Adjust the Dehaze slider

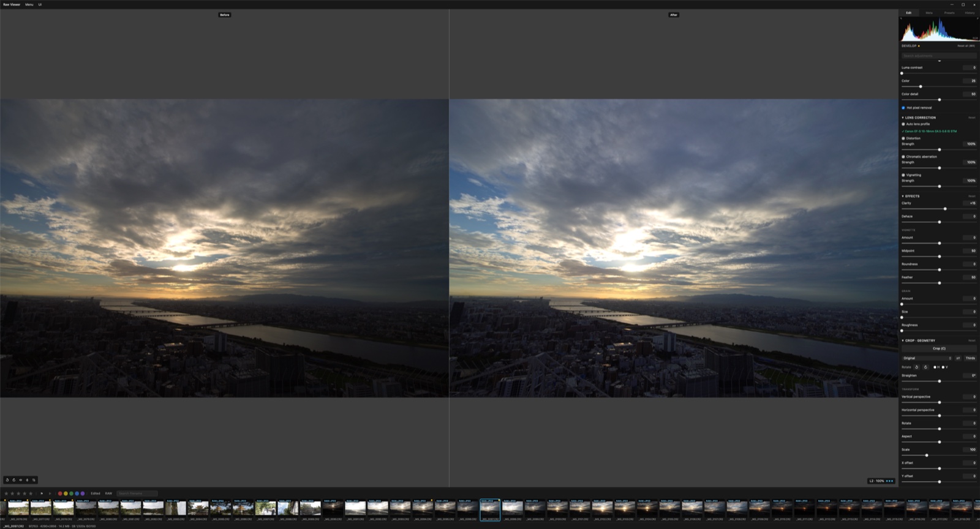tap(939, 222)
